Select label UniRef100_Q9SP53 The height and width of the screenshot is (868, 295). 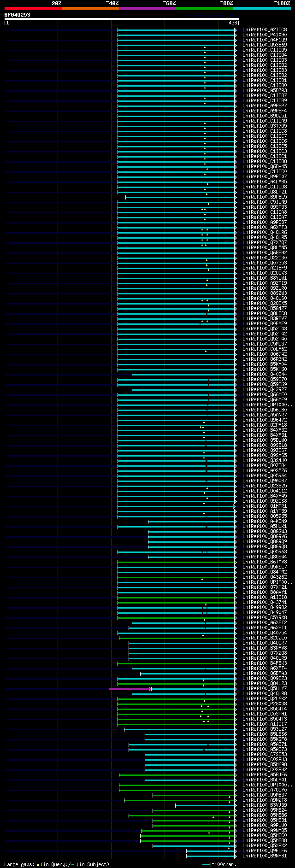[265, 207]
